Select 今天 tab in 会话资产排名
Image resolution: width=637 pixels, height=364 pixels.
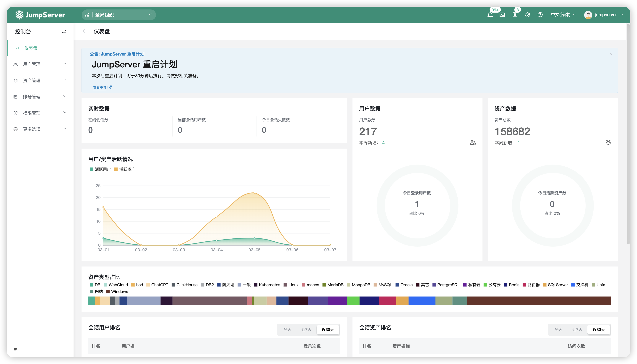558,329
